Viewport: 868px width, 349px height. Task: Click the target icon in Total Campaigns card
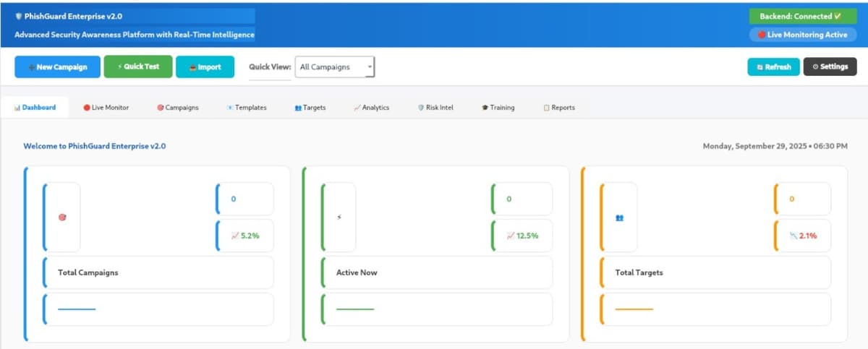click(62, 217)
